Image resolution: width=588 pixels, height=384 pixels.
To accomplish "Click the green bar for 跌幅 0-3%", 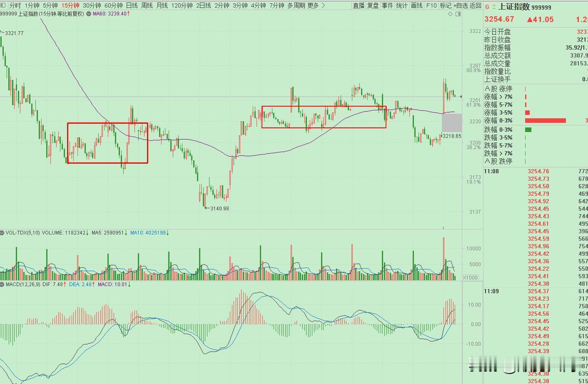I will tap(528, 130).
